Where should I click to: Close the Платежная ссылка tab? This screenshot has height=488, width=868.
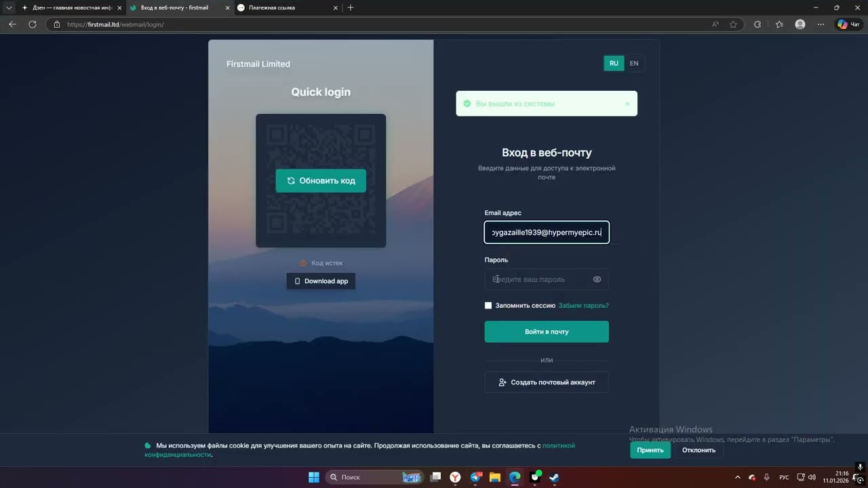[335, 7]
